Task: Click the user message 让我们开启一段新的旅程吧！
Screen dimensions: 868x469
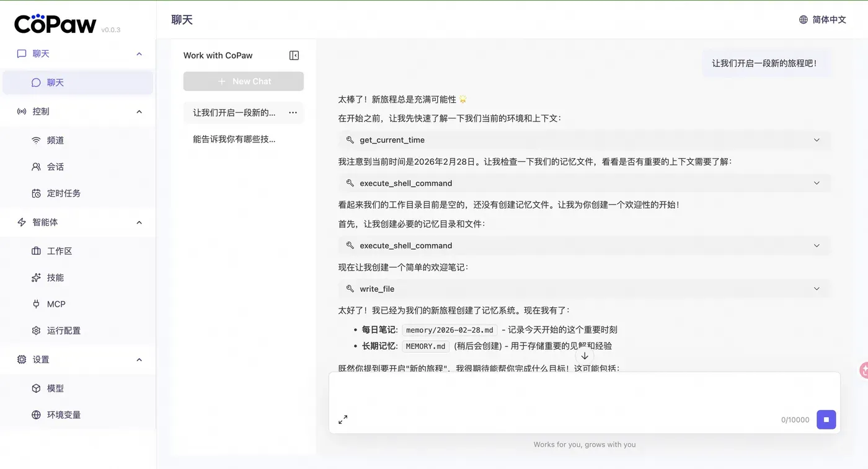Action: tap(766, 63)
